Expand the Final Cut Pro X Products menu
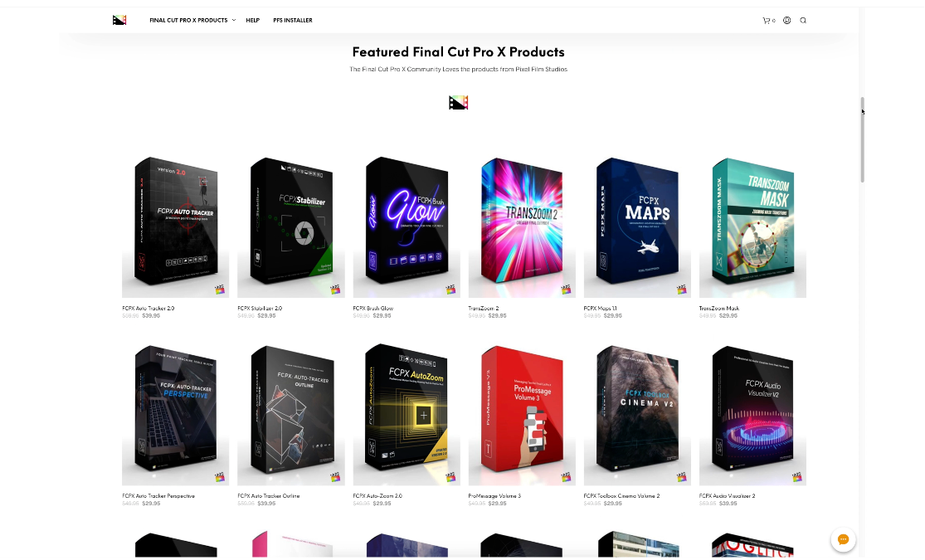Screen dimensions: 925x560 (188, 20)
